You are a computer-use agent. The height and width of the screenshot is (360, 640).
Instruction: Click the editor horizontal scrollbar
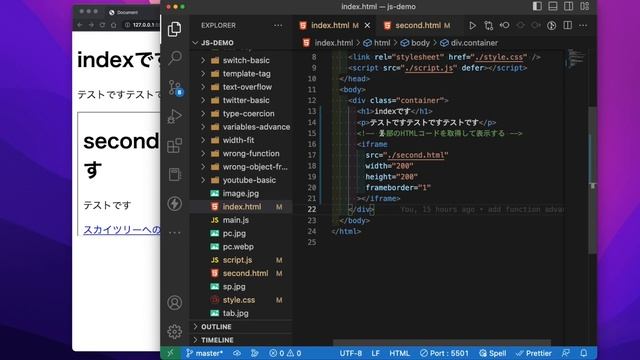click(x=442, y=343)
